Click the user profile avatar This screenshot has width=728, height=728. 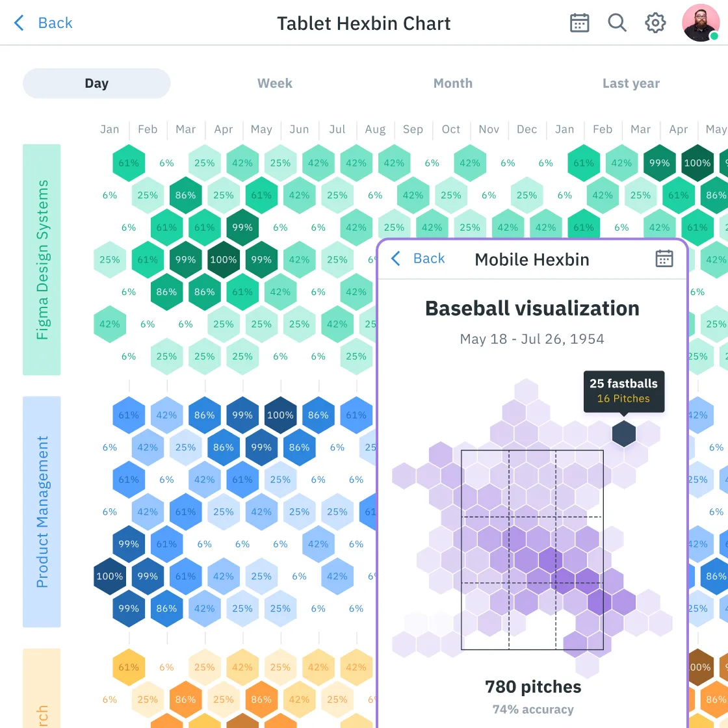701,23
